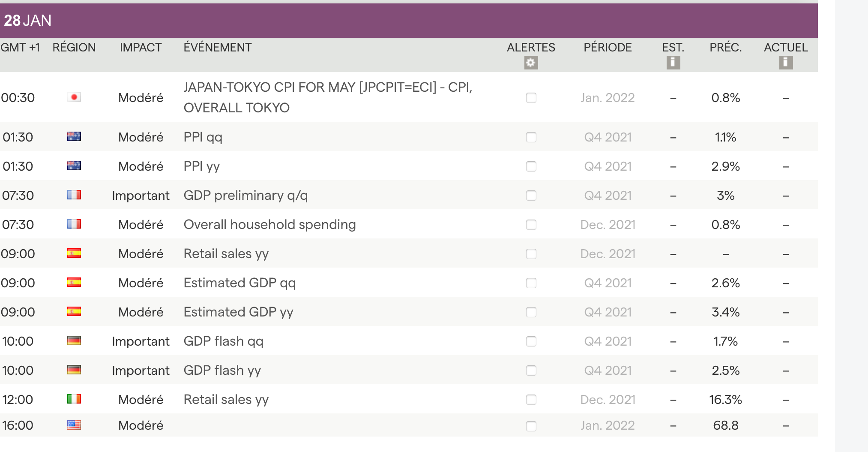This screenshot has width=868, height=452.
Task: Select the RÉGION column header
Action: [x=74, y=48]
